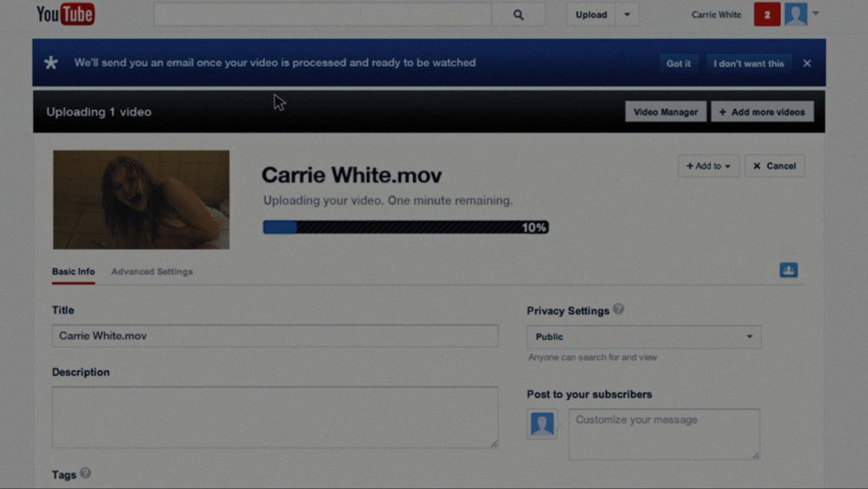This screenshot has height=489, width=868.
Task: Click the search magnifier icon
Action: 518,15
